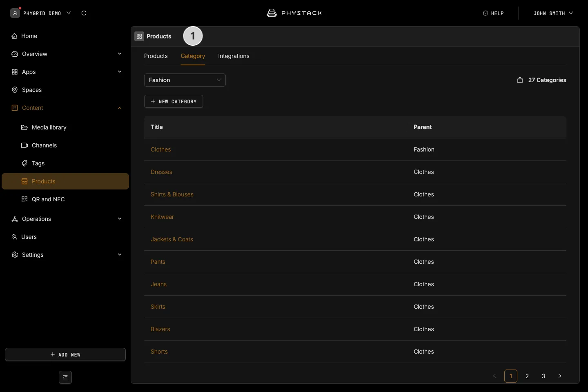Switch to the Products tab

pyautogui.click(x=156, y=56)
